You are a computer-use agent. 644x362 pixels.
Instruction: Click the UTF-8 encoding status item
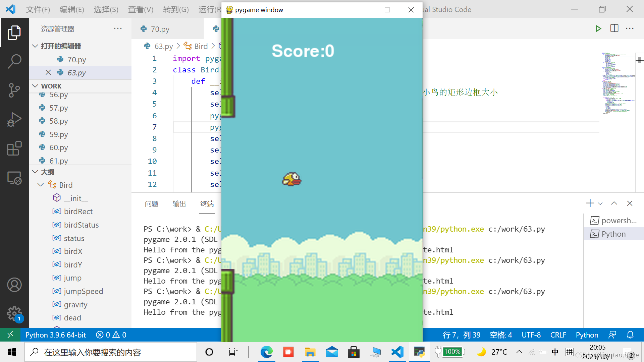[531, 335]
